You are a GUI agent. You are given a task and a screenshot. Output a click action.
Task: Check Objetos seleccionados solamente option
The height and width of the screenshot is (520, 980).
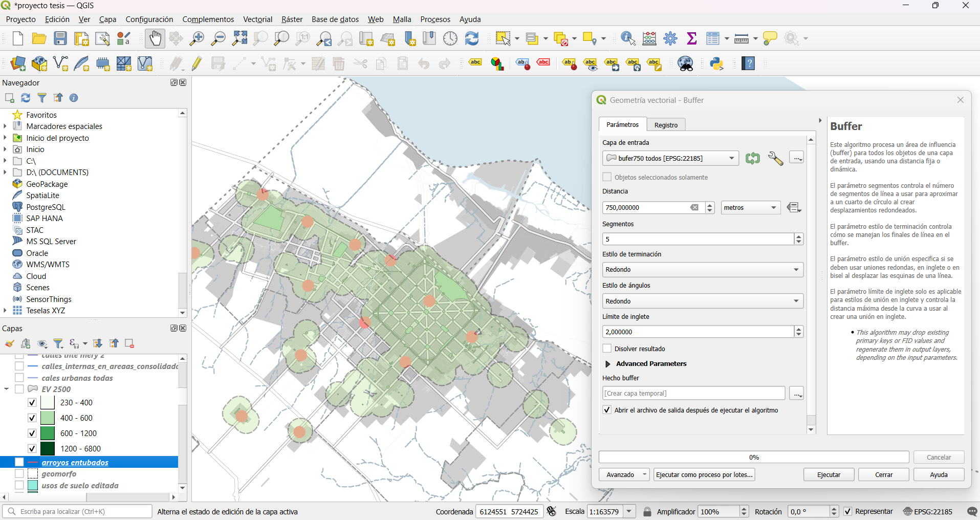[607, 177]
